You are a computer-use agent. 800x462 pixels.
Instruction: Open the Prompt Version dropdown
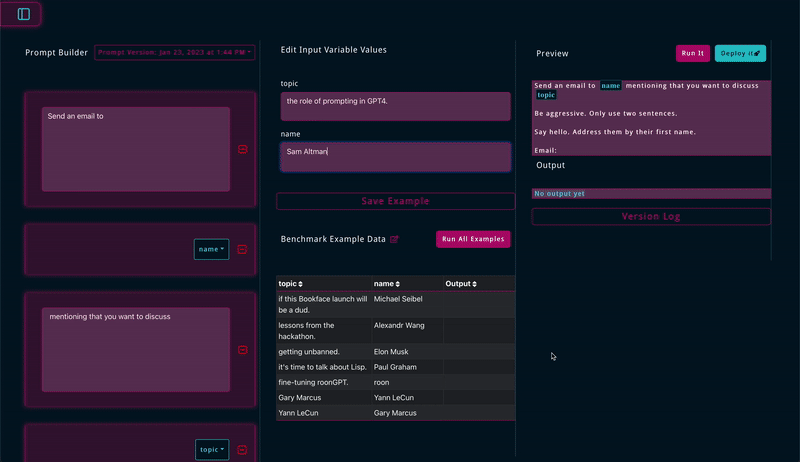(x=175, y=52)
